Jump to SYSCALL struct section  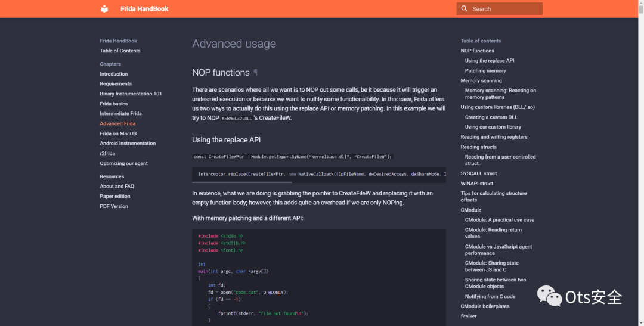[479, 173]
